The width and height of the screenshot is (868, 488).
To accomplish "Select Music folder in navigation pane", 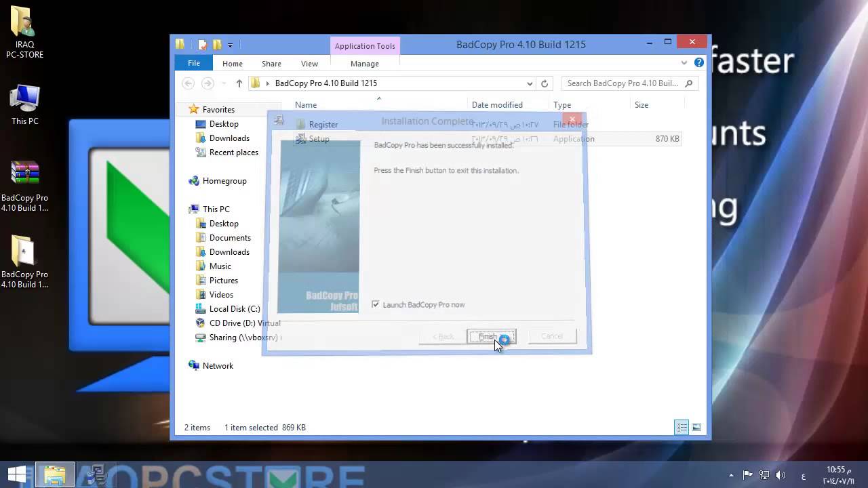I will tap(220, 266).
